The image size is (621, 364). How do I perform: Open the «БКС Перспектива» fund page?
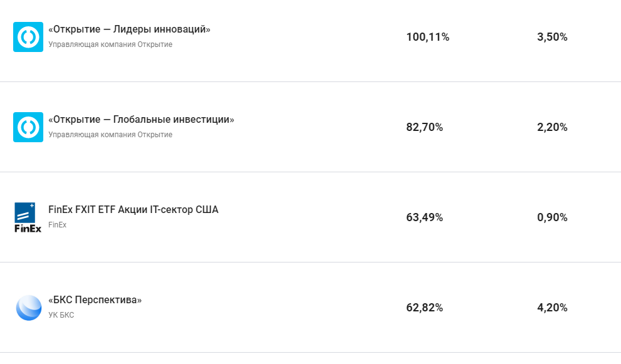[95, 300]
